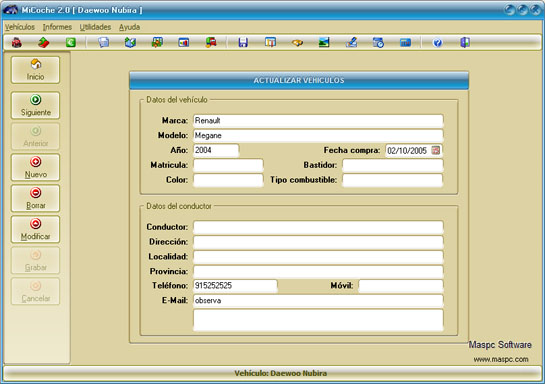Click the MiCoche car icon in title bar

click(10, 10)
